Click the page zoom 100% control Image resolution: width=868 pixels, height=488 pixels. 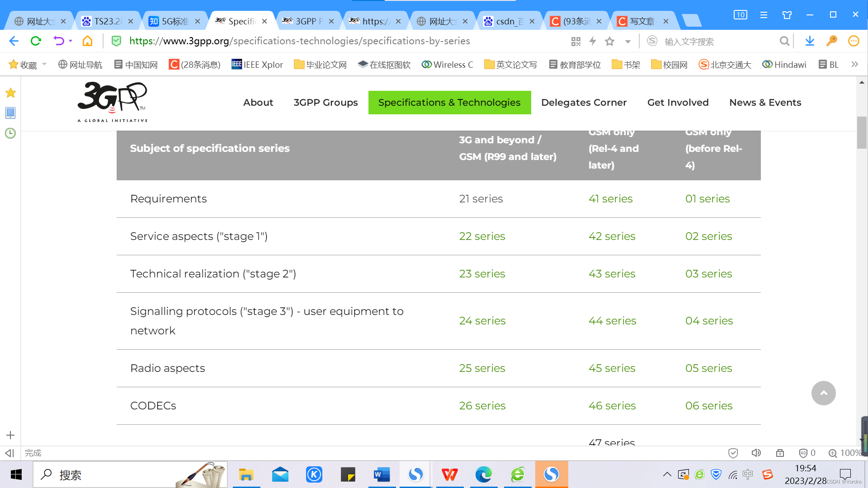[x=845, y=453]
